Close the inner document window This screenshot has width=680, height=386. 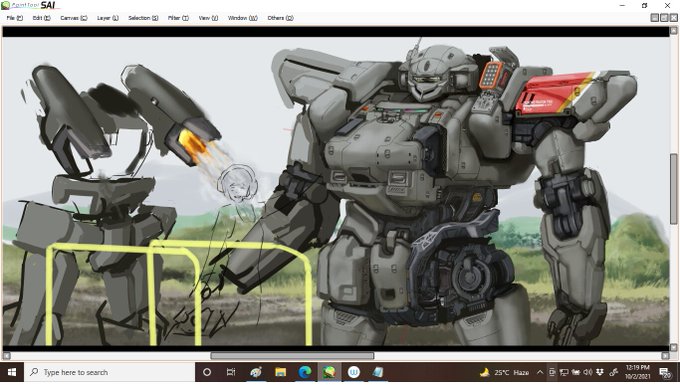pyautogui.click(x=673, y=18)
